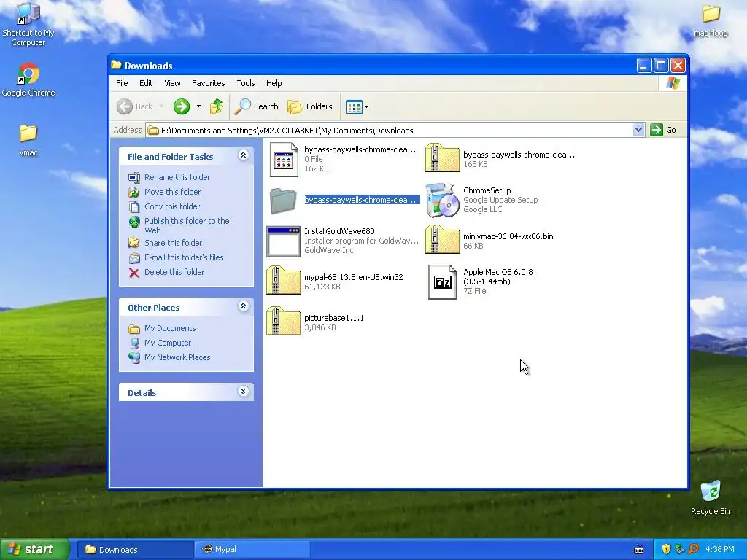Click the InstallGoldWave680 file name
This screenshot has height=560, width=747.
tap(339, 231)
